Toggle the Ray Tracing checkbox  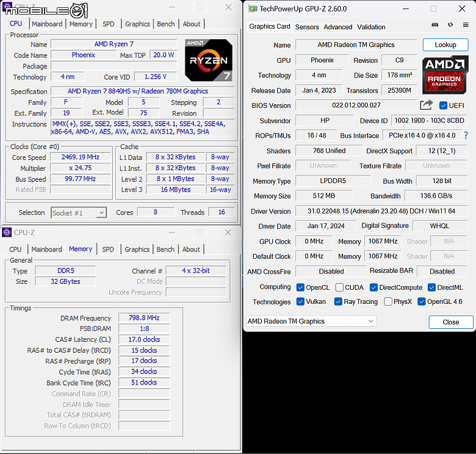pos(338,301)
